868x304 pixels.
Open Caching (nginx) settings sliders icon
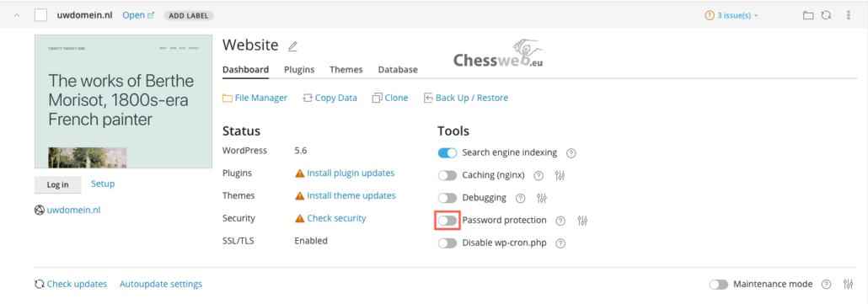click(x=560, y=176)
